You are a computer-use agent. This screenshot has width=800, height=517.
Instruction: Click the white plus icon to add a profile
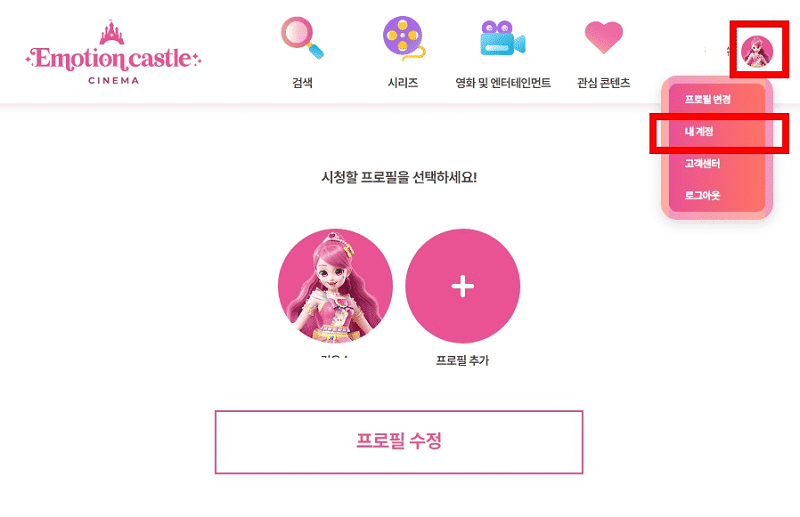463,286
